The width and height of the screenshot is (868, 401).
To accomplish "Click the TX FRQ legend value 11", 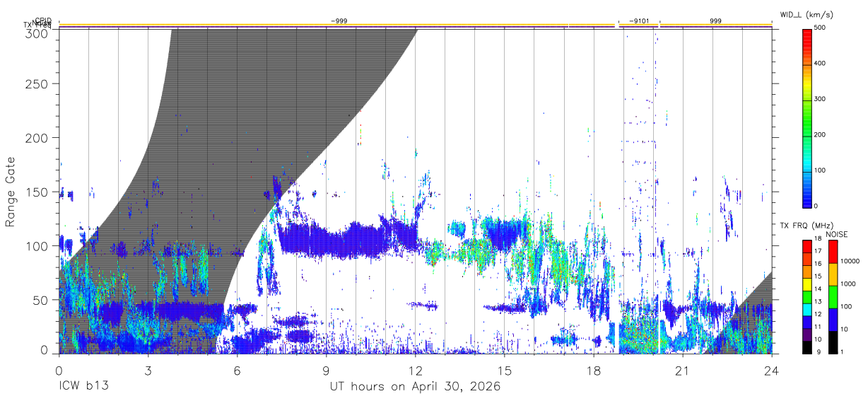I will [x=819, y=327].
